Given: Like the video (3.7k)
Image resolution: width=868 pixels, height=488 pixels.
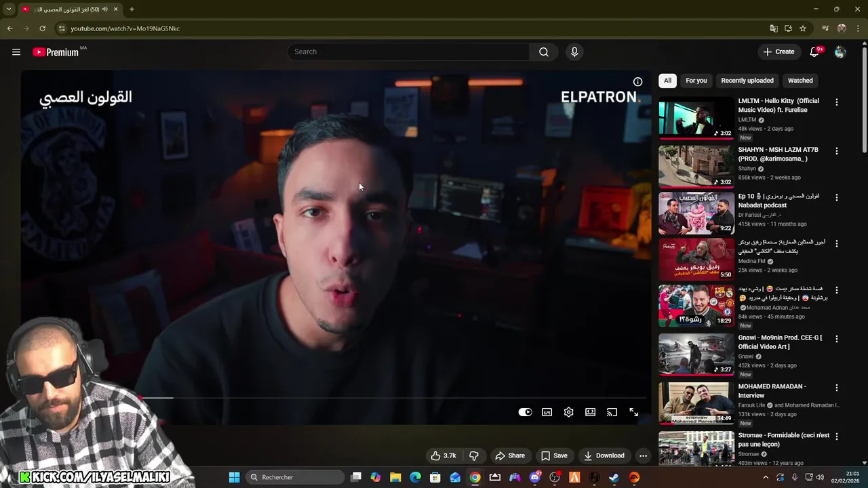Looking at the screenshot, I should [443, 455].
